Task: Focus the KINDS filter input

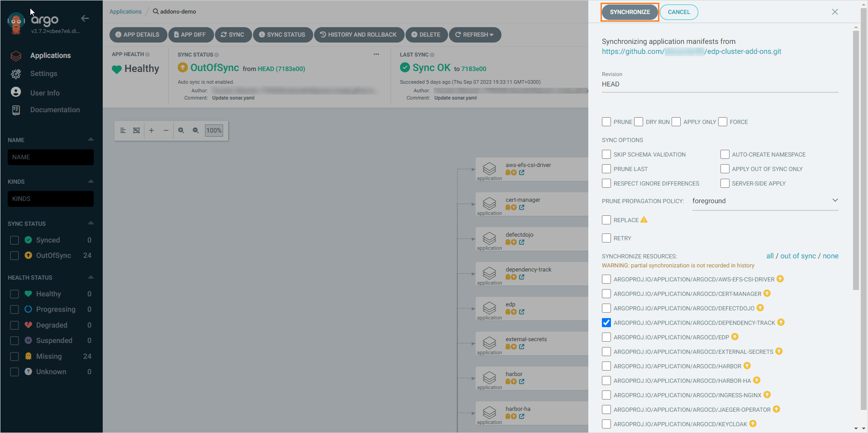Action: click(x=51, y=199)
